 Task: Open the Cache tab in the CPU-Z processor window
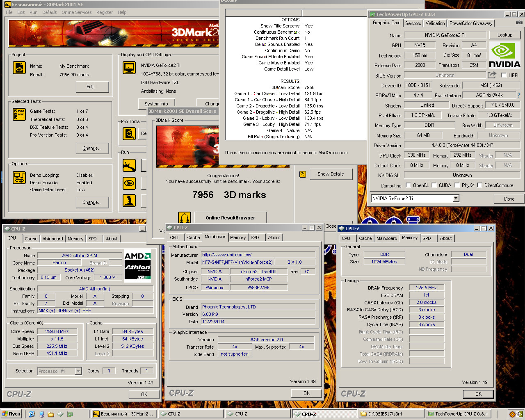31,239
